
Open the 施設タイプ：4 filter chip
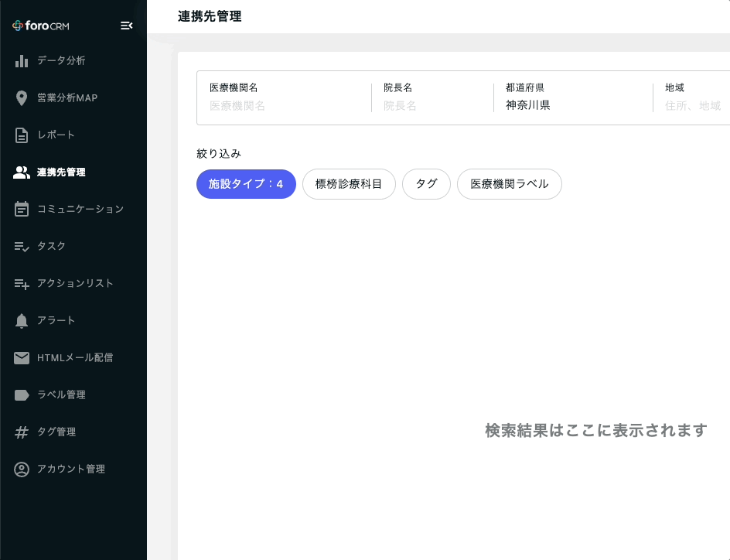(246, 184)
